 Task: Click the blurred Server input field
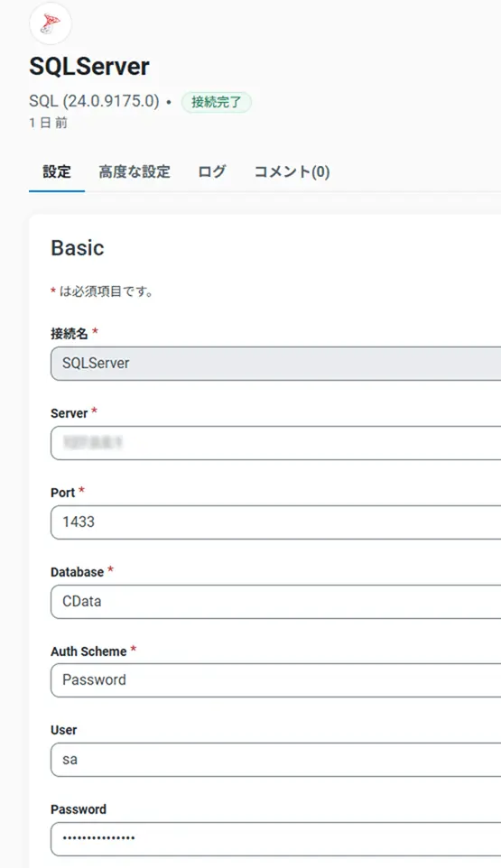click(x=275, y=443)
